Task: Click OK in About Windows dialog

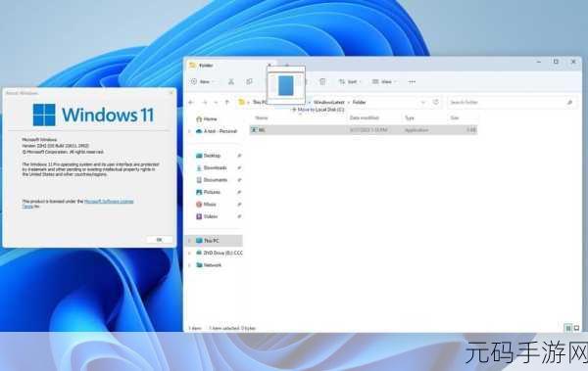Action: click(159, 240)
